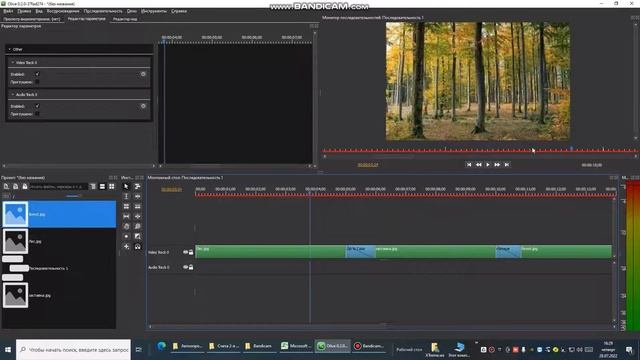Check Приглушено under Audio Track 0

[37, 113]
